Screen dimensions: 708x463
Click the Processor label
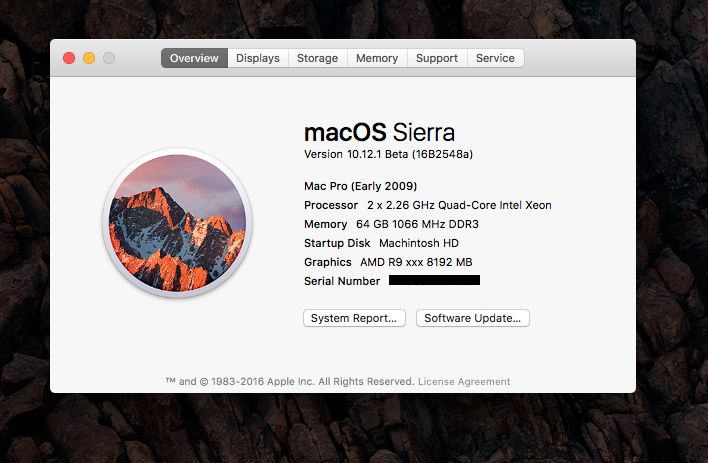[331, 205]
